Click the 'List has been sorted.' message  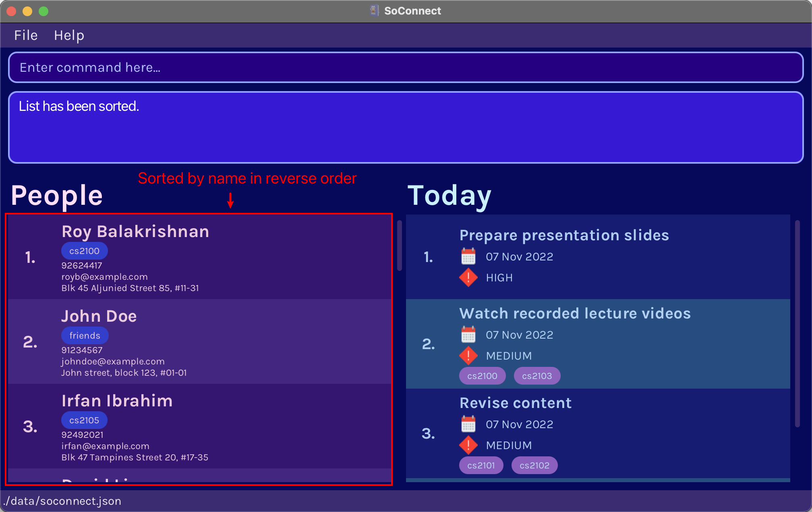[79, 106]
